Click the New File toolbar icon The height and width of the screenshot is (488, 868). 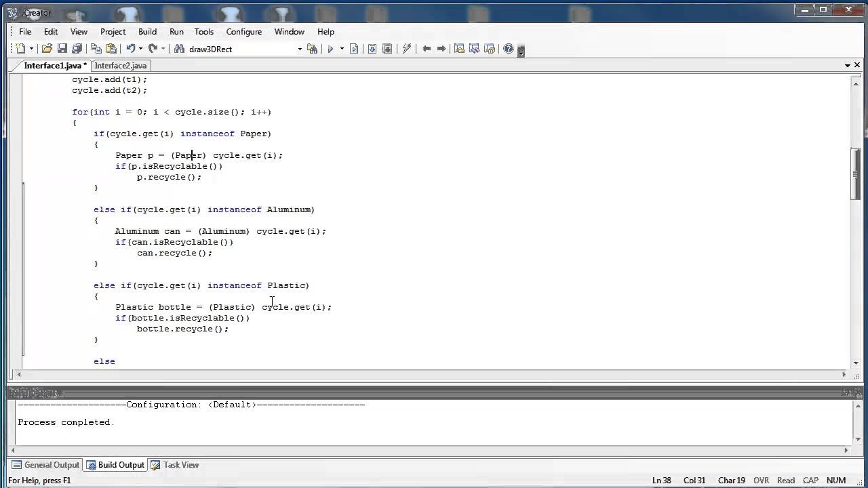(x=20, y=49)
